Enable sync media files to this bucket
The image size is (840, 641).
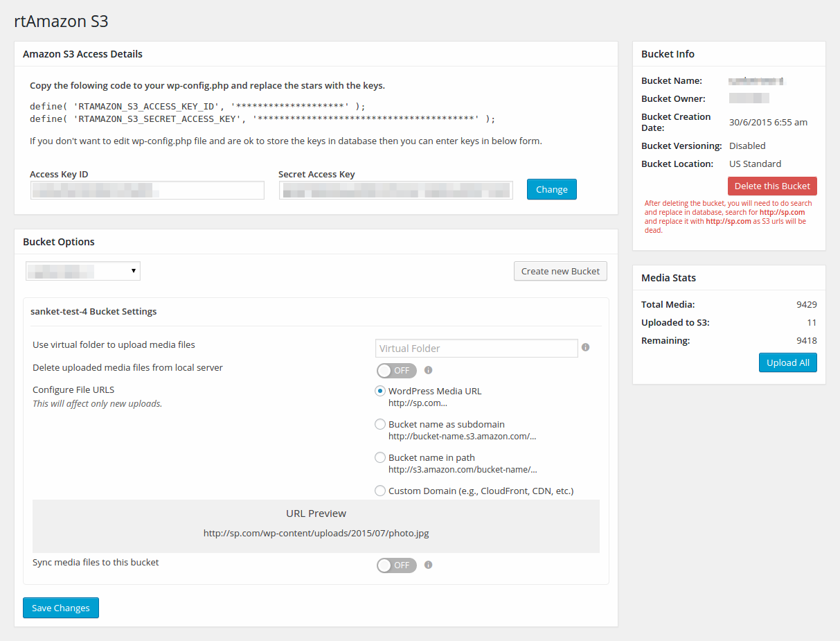(x=397, y=565)
